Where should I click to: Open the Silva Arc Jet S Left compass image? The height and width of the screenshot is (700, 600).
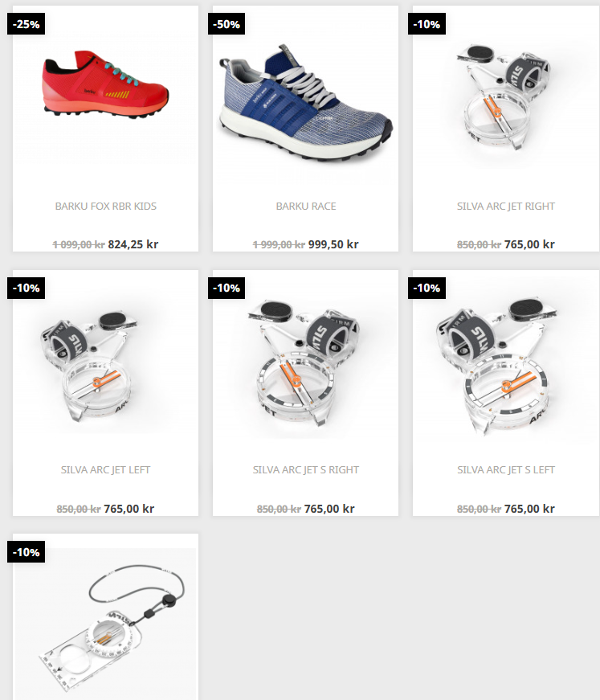(x=496, y=366)
